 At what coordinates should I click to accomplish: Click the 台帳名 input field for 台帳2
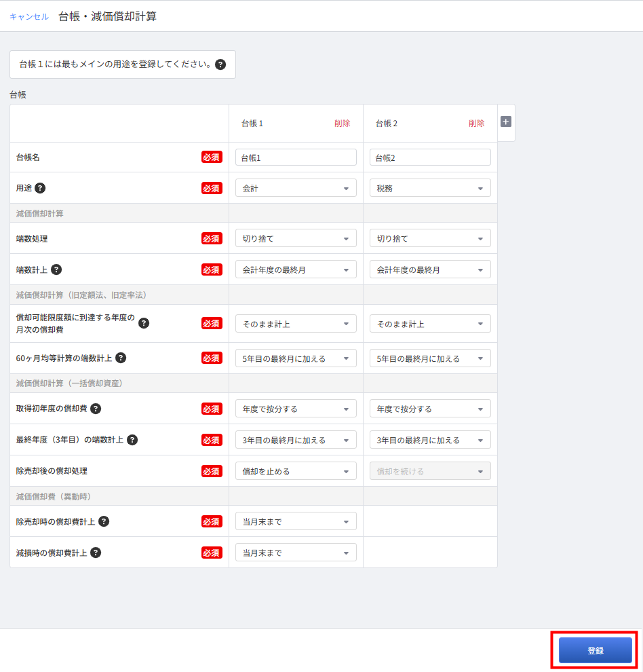click(x=430, y=157)
